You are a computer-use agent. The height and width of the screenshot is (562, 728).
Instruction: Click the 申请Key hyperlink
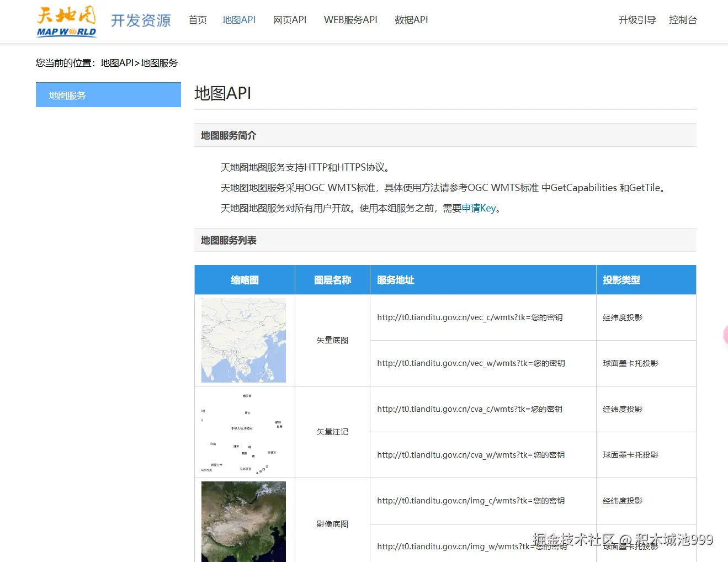click(x=479, y=208)
